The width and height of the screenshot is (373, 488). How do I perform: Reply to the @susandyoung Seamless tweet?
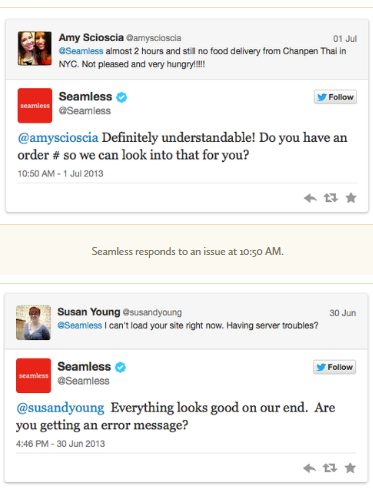click(x=310, y=468)
